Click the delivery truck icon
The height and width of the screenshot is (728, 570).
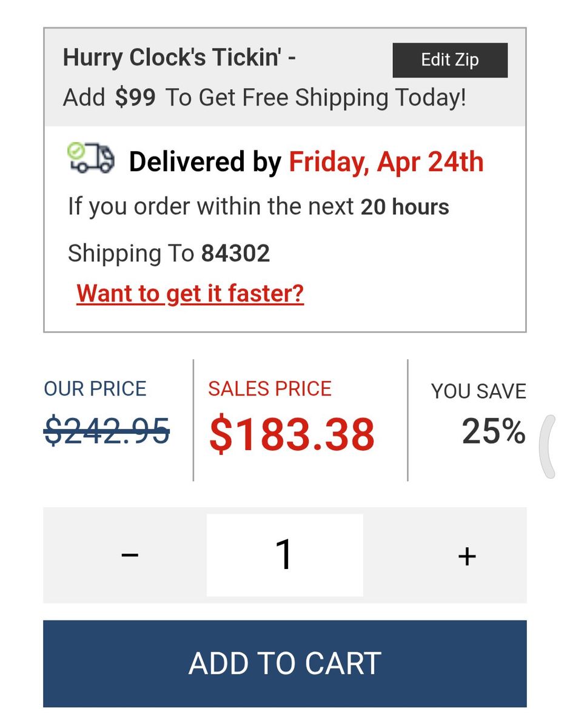click(x=90, y=159)
